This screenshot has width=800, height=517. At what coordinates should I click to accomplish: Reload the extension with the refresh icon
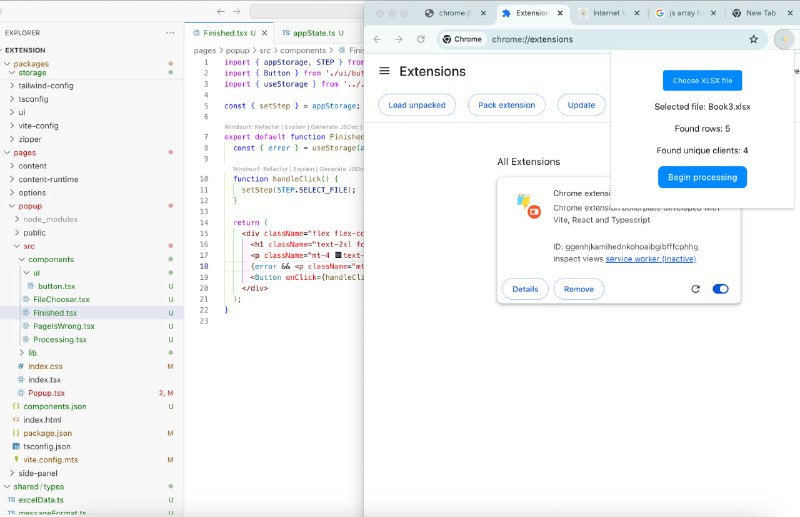click(x=696, y=289)
